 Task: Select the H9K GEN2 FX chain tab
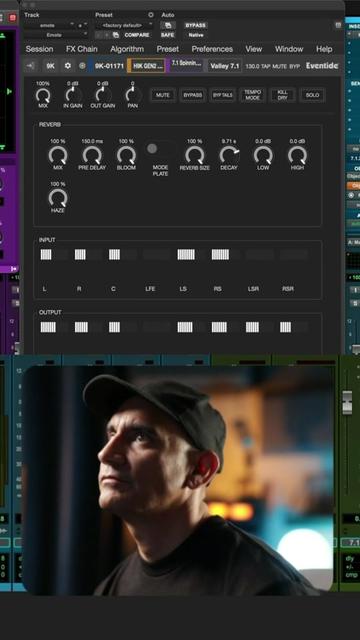[147, 66]
